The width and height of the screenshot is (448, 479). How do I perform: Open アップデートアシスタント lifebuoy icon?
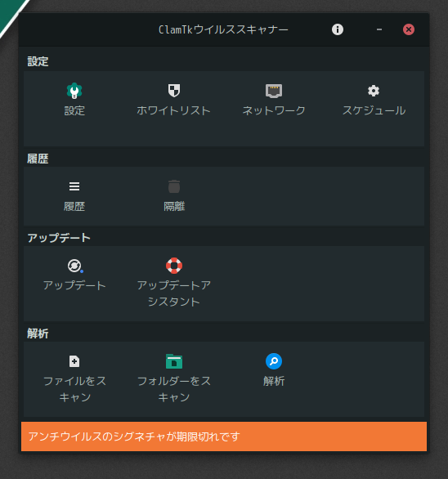point(174,266)
